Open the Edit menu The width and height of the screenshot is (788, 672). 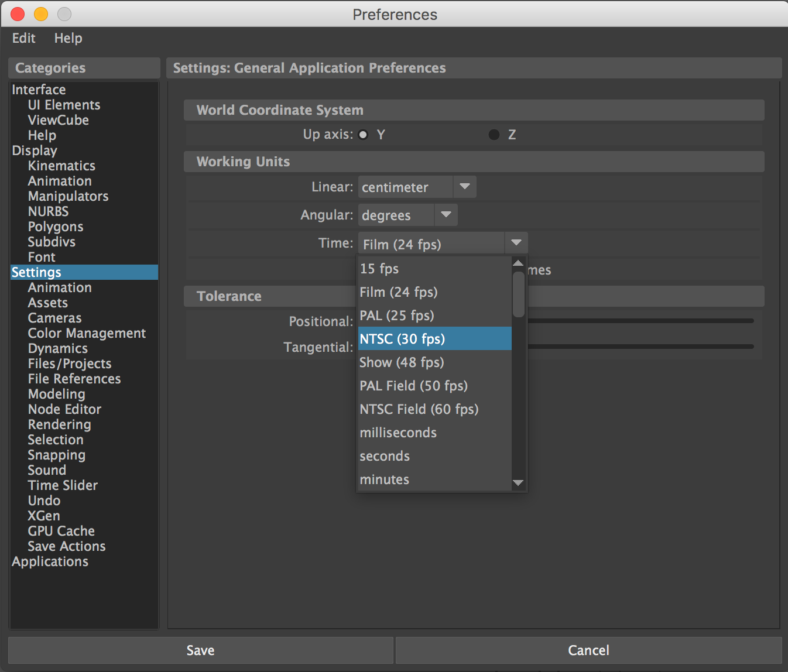click(x=23, y=38)
